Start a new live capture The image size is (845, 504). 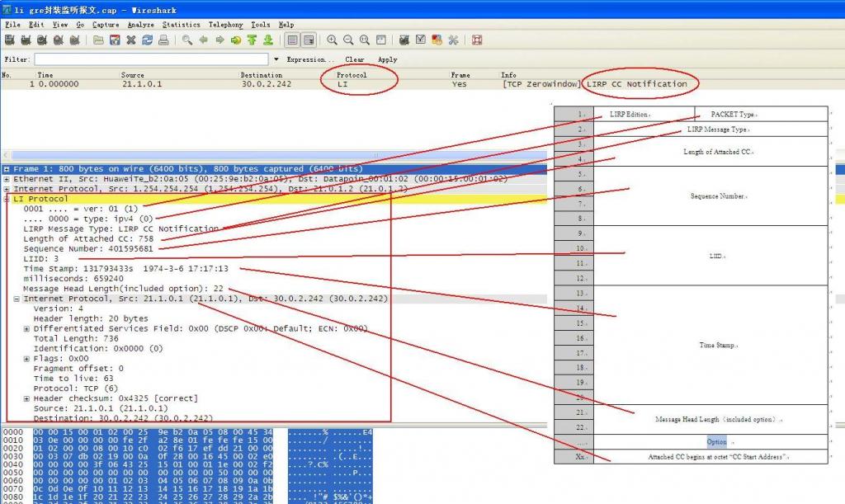tap(42, 40)
